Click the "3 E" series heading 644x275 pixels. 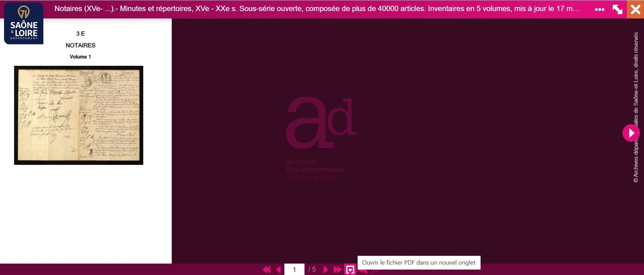point(80,34)
